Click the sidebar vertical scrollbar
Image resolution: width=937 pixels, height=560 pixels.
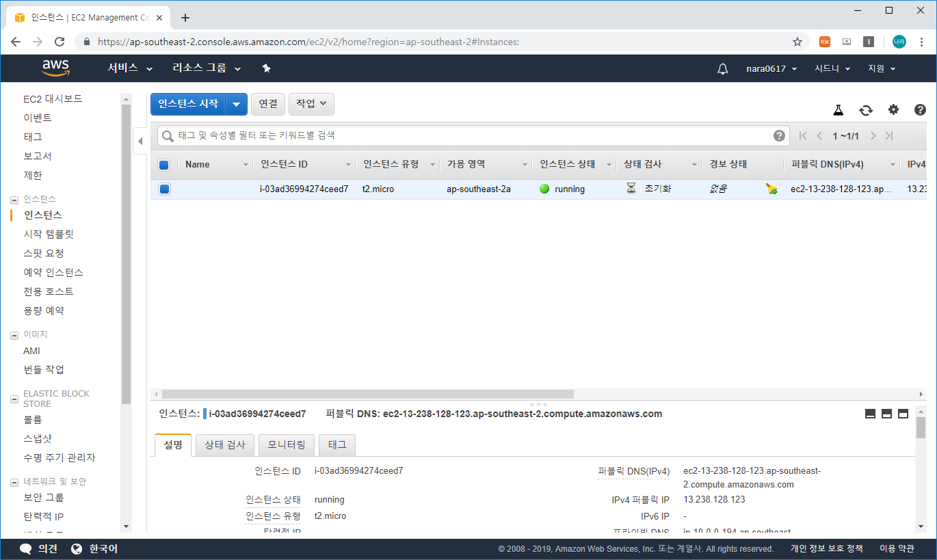[x=126, y=253]
